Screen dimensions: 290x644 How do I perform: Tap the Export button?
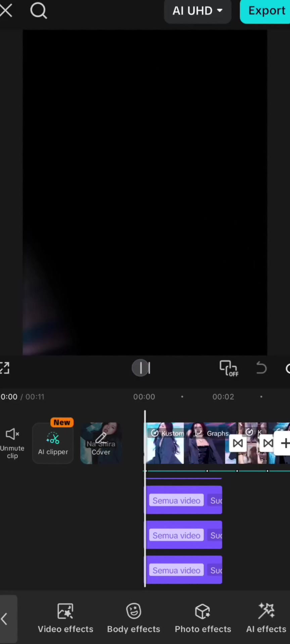(x=266, y=11)
